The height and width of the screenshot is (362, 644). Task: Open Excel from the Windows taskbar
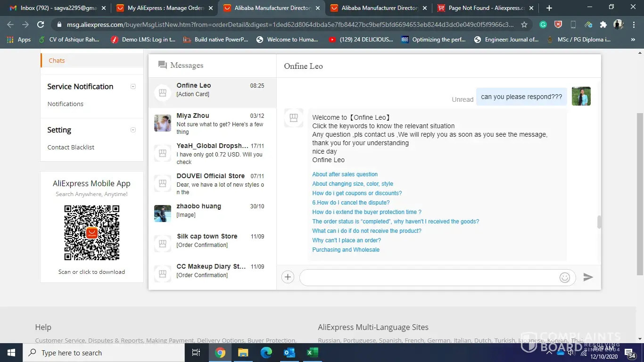(312, 353)
